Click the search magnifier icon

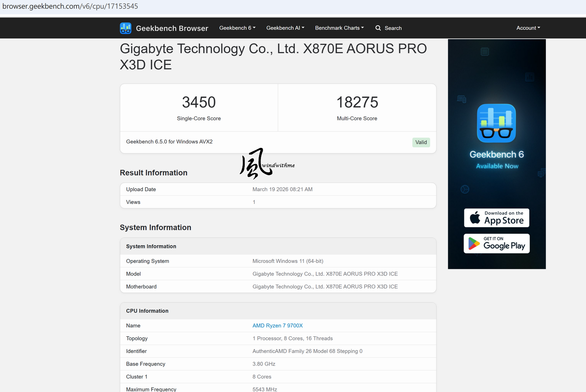click(x=378, y=28)
